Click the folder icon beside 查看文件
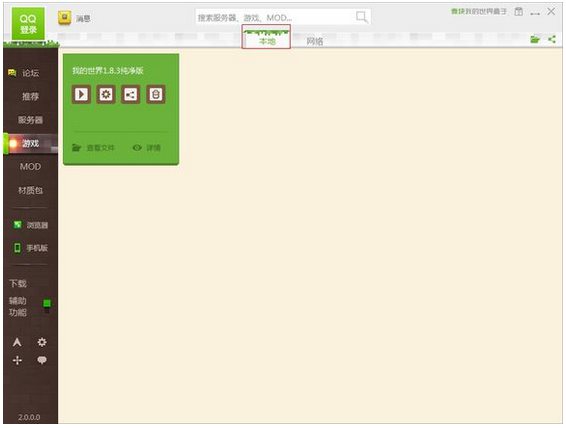This screenshot has height=428, width=566. [76, 148]
